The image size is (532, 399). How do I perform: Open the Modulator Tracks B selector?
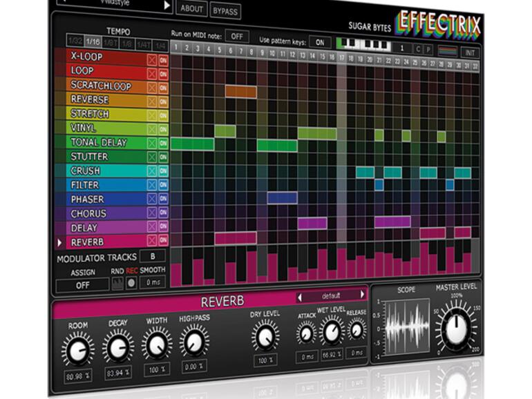(153, 256)
